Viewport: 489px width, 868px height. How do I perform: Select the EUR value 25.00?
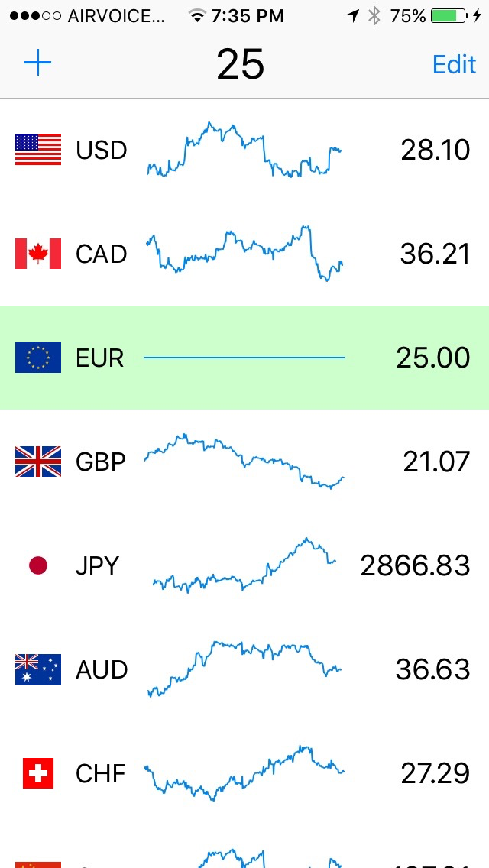tap(433, 358)
